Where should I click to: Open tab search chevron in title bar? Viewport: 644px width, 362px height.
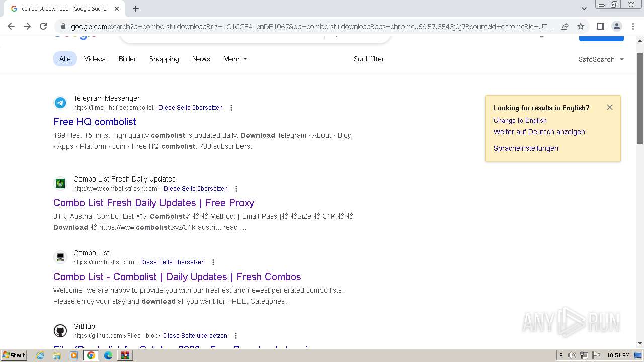click(584, 9)
